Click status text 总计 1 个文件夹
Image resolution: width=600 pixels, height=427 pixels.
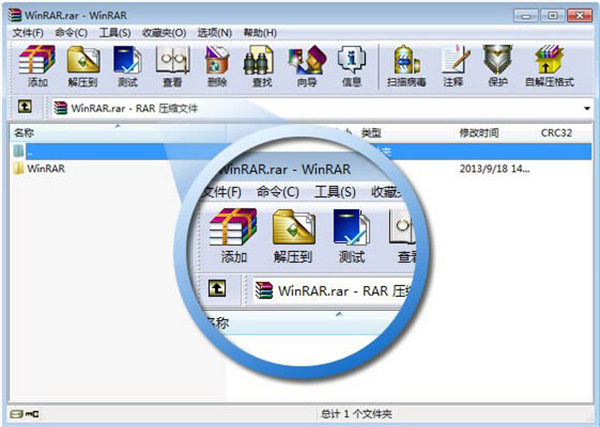tap(356, 414)
